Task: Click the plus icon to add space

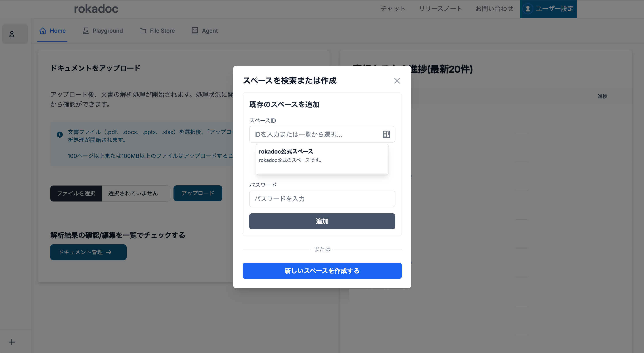Action: (12, 342)
